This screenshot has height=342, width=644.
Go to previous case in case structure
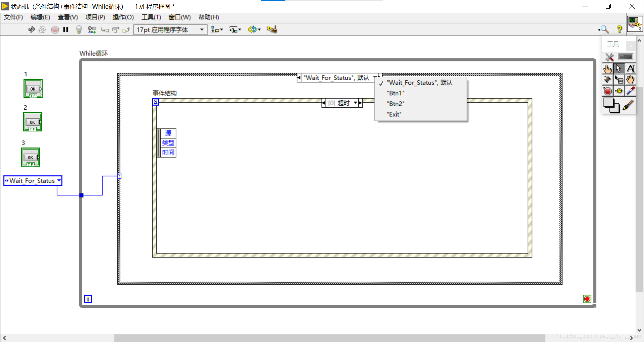pyautogui.click(x=299, y=78)
